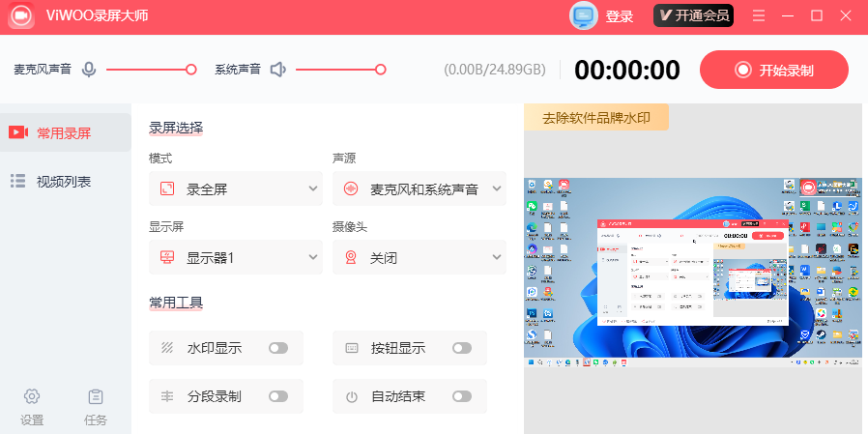Click the 去除软件品牌水印 banner
Image resolution: width=868 pixels, height=434 pixels.
[596, 117]
